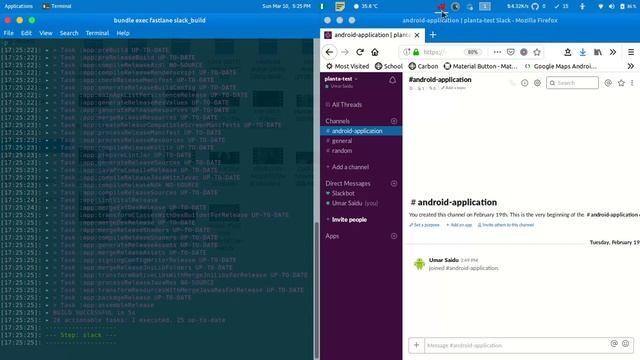640x360 pixels.
Task: Open Applications menu in top panel
Action: point(18,6)
